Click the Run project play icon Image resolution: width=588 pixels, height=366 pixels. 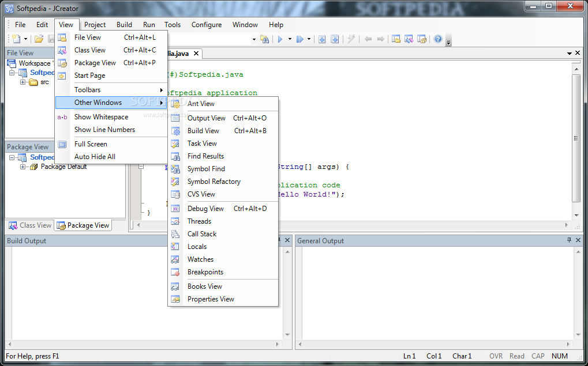(280, 39)
